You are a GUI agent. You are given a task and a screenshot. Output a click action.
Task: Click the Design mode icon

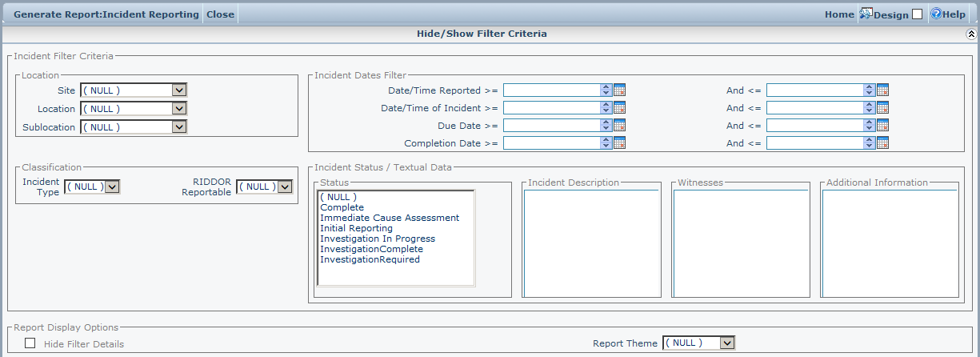coord(866,14)
